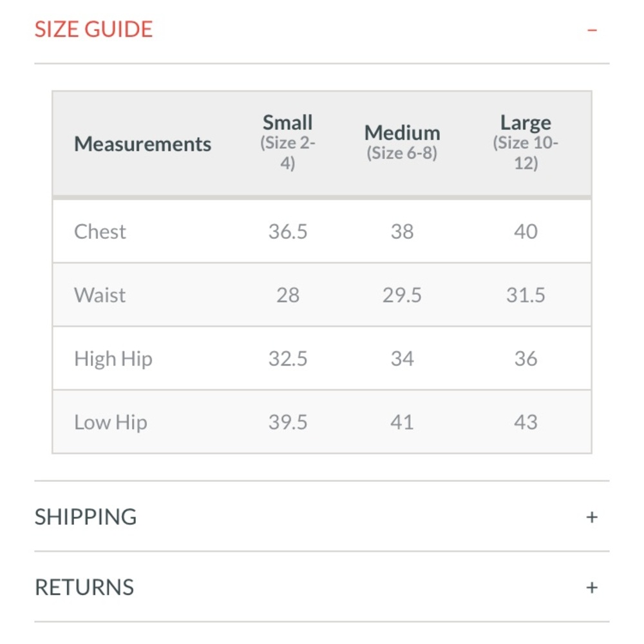Screen dimensions: 644x644
Task: Select Medium low hip value 41
Action: coord(402,422)
